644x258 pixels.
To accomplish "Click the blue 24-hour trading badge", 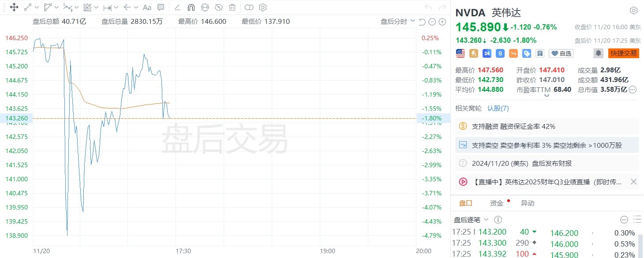I will point(487,53).
